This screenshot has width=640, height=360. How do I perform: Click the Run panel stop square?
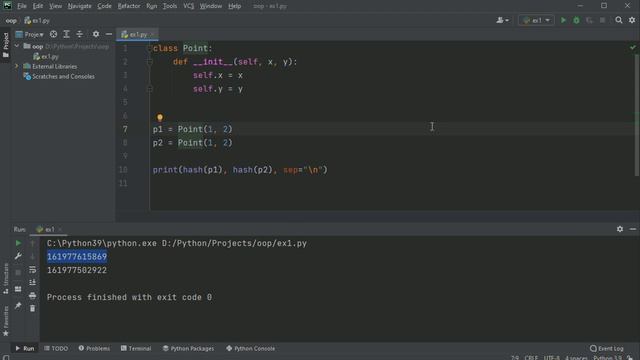tap(18, 272)
